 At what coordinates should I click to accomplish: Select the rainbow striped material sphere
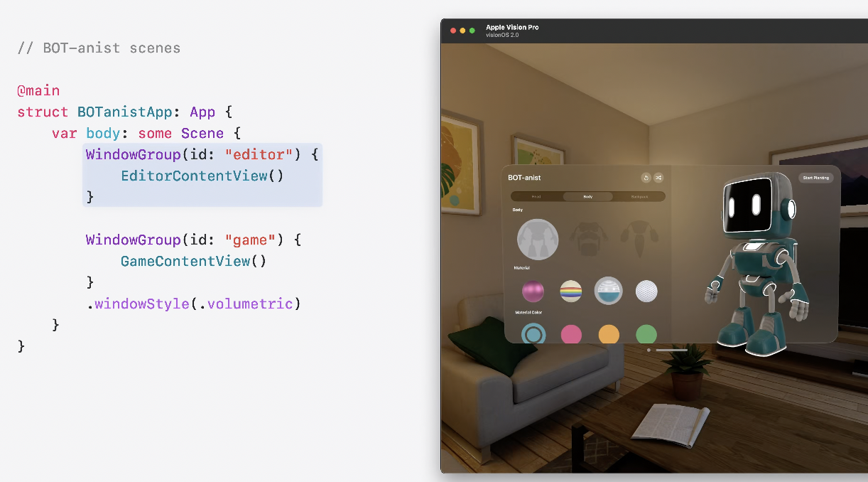coord(571,291)
